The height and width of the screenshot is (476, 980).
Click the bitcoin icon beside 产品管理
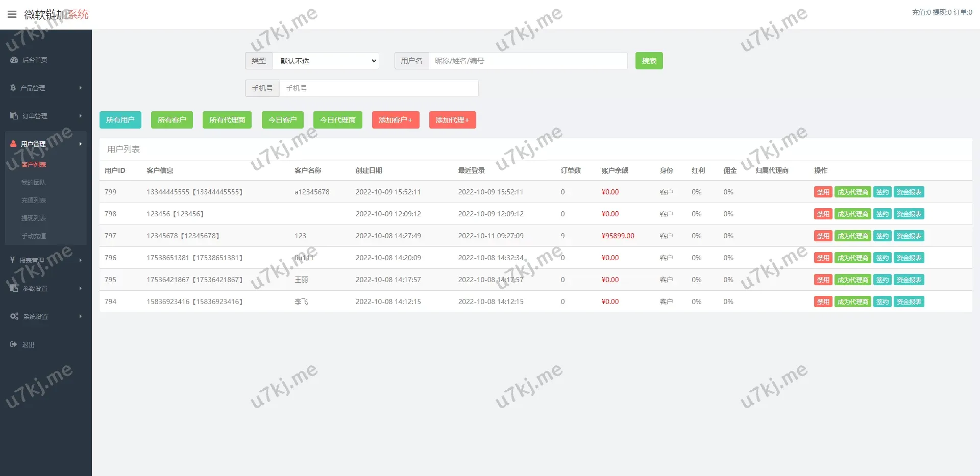tap(13, 88)
